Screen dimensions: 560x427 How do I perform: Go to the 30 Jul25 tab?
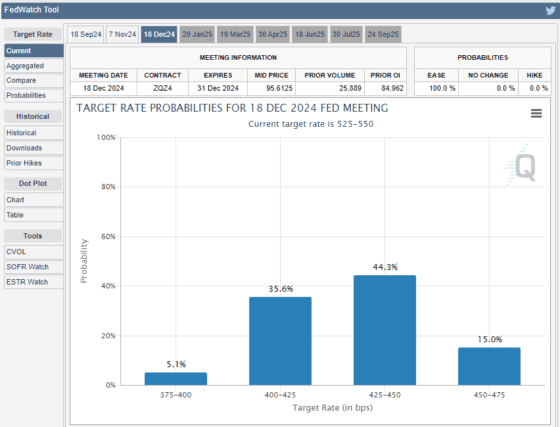346,34
